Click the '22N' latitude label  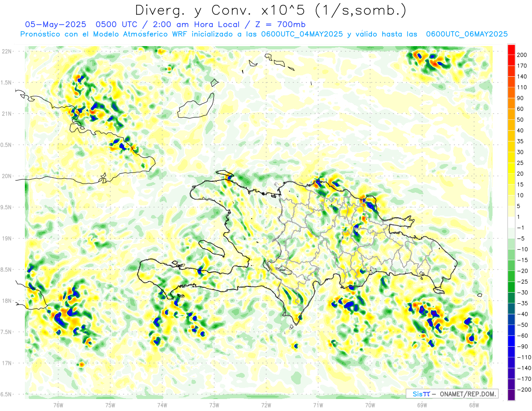7,51
